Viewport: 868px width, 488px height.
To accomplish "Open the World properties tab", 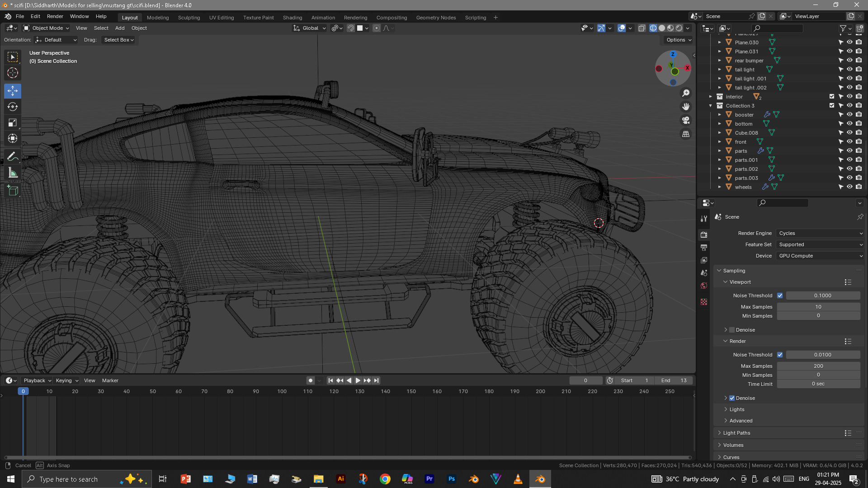I will (x=704, y=286).
